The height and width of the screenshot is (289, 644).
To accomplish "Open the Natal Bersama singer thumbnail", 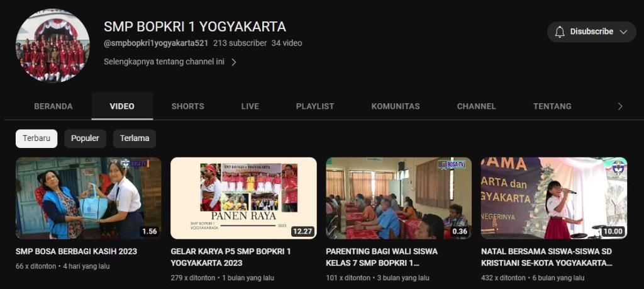I will [x=554, y=198].
